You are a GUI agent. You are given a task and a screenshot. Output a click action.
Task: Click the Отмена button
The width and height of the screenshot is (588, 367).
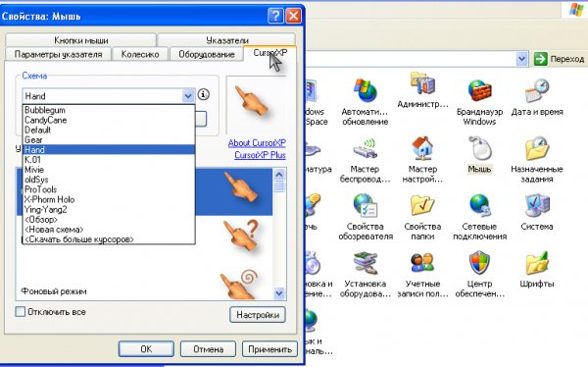pyautogui.click(x=208, y=349)
